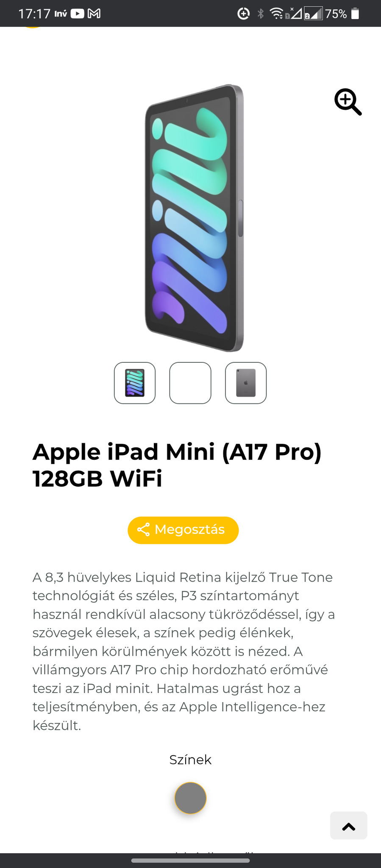Select the front-view iPad thumbnail

(x=135, y=383)
